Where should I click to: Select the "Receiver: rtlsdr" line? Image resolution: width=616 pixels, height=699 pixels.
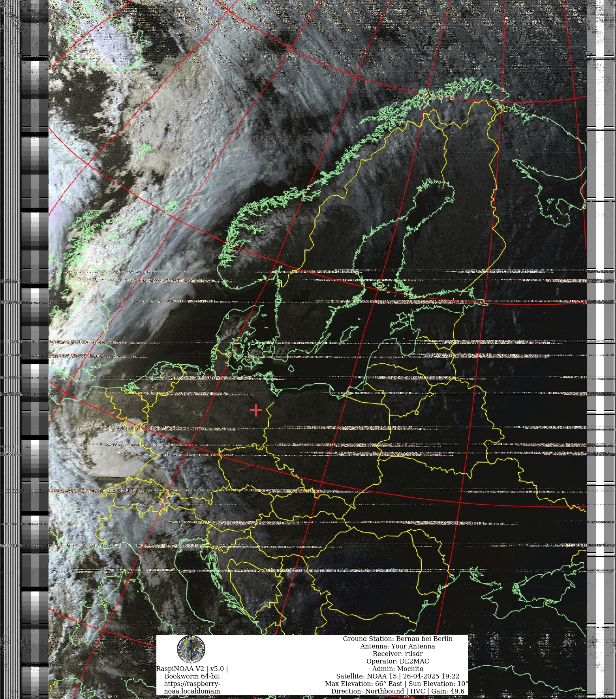398,654
